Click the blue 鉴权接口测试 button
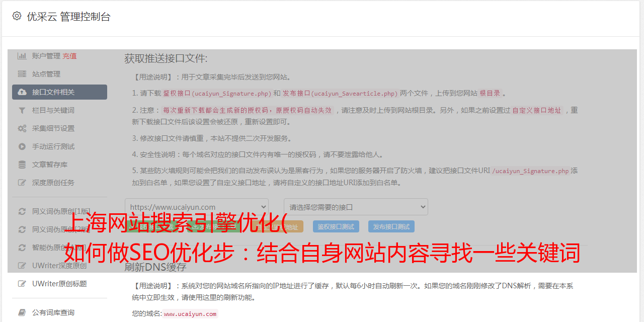The width and height of the screenshot is (644, 322). point(336,226)
